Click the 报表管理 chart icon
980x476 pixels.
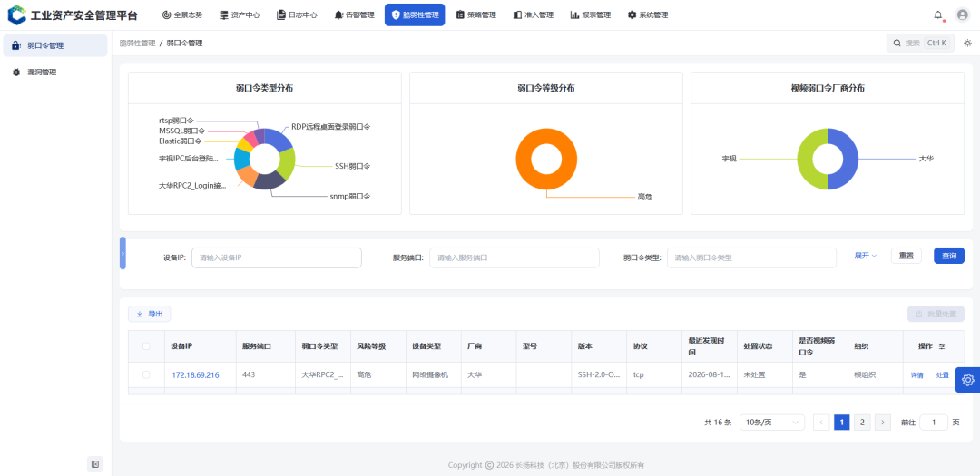pos(574,15)
